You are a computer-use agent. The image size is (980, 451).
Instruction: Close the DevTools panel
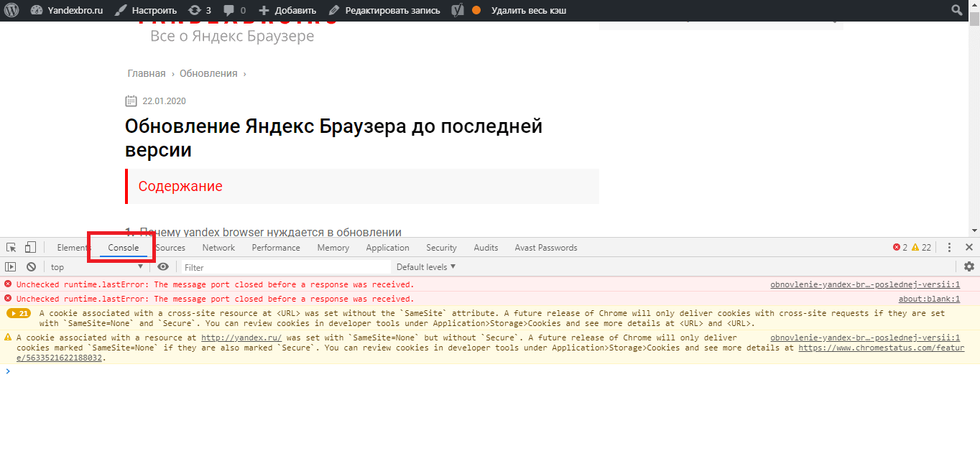pos(969,247)
